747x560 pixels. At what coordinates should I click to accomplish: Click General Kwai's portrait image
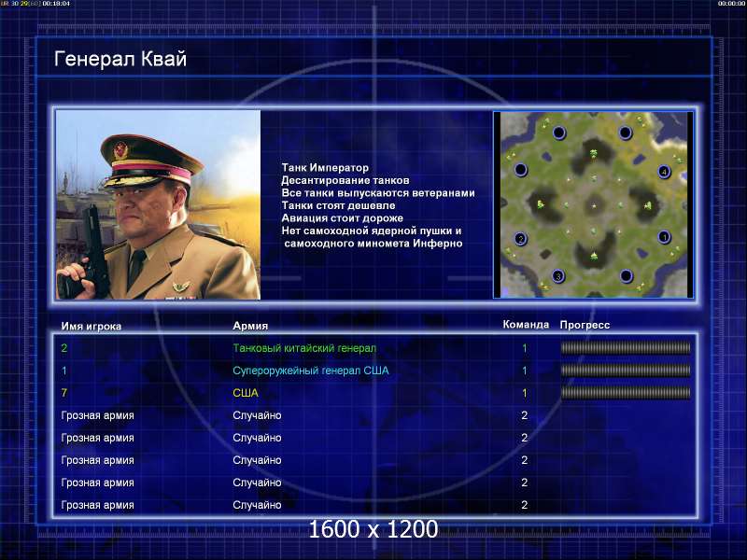[x=158, y=204]
